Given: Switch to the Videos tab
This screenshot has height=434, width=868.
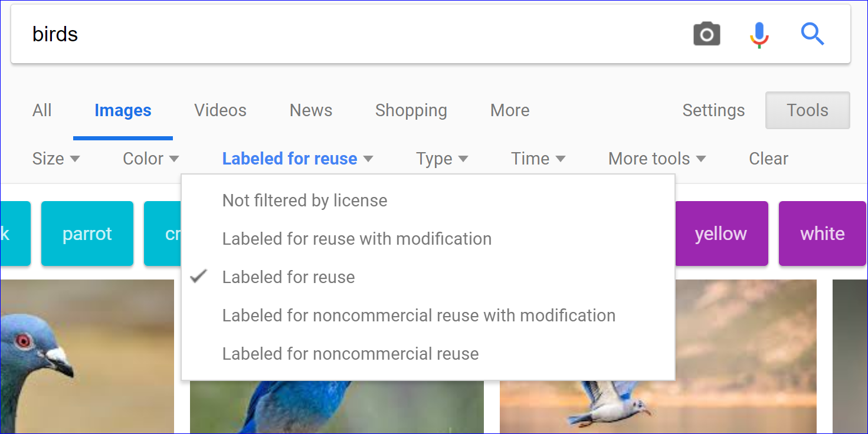Looking at the screenshot, I should 220,110.
